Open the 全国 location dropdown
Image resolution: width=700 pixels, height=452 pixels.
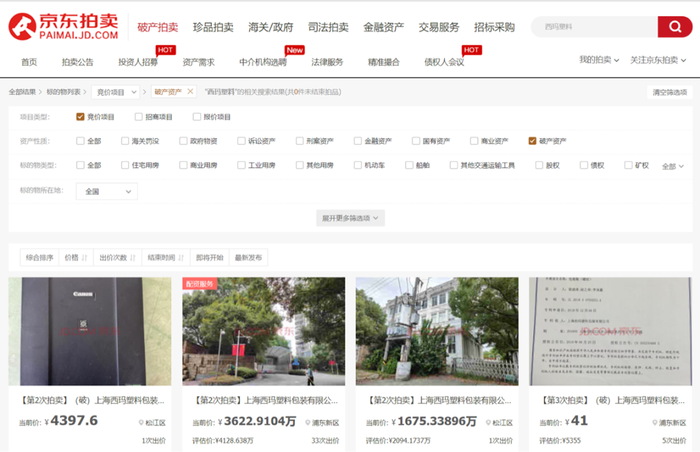[107, 191]
